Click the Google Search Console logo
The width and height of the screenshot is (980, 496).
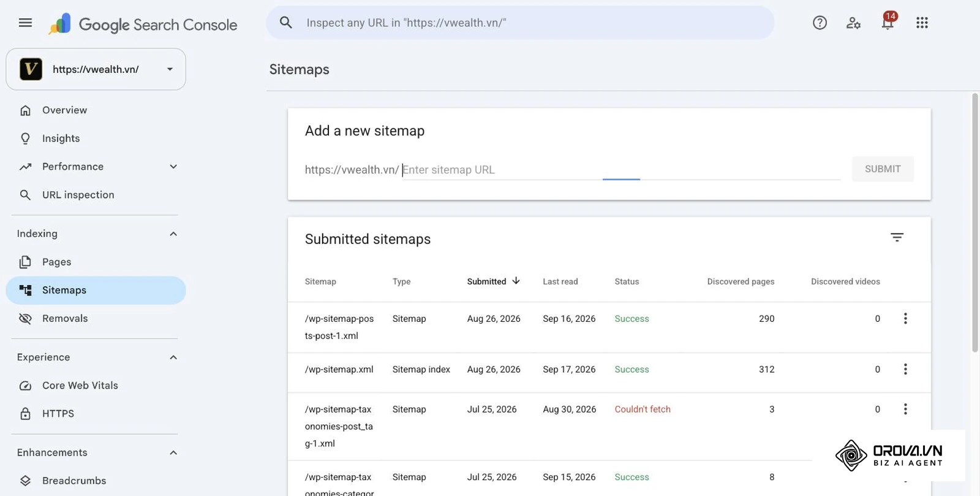(143, 25)
